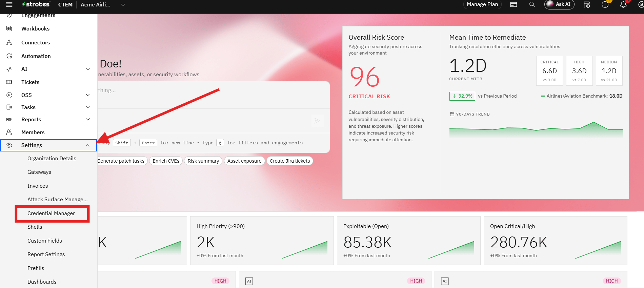Image resolution: width=644 pixels, height=288 pixels.
Task: Open Credential Manager under Settings
Action: tap(51, 213)
